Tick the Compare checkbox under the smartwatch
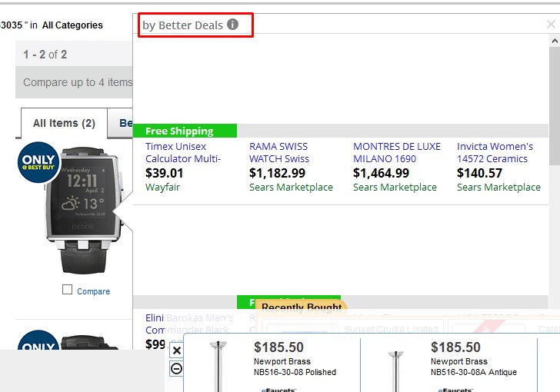 tap(68, 290)
